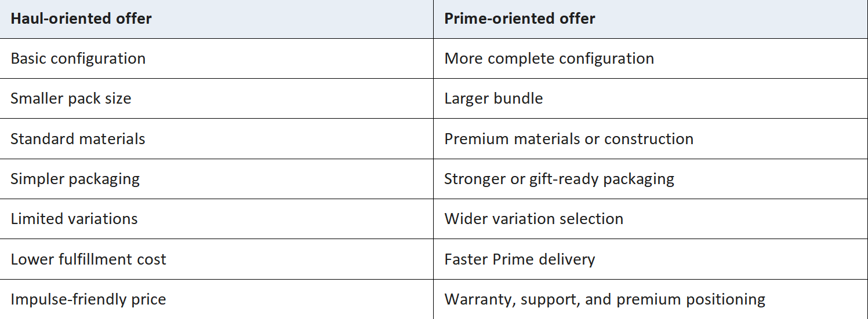Select the 'More complete configuration' cell

(651, 58)
